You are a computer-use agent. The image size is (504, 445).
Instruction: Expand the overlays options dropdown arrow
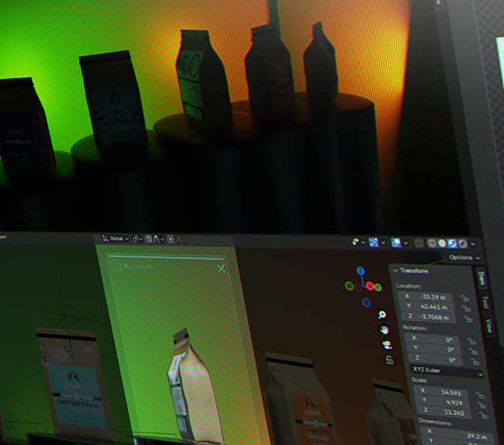[x=406, y=243]
